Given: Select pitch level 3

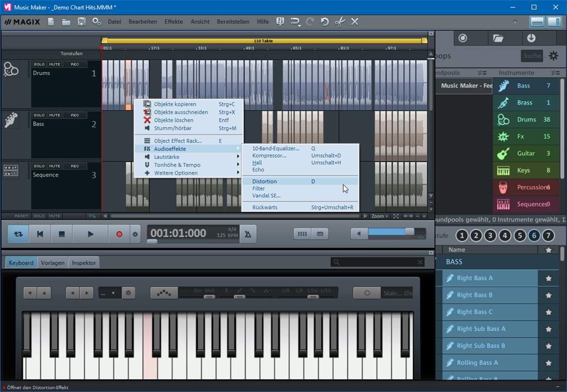Looking at the screenshot, I should [x=490, y=236].
